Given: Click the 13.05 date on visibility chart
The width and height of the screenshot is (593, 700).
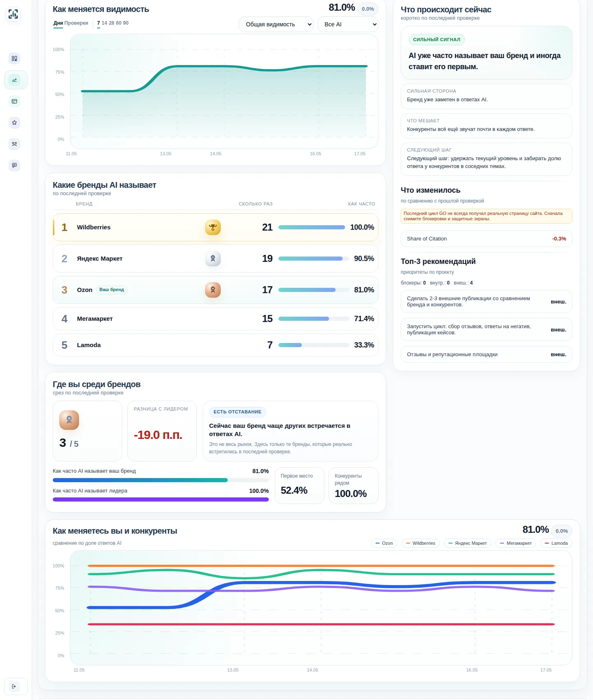Looking at the screenshot, I should click(166, 154).
